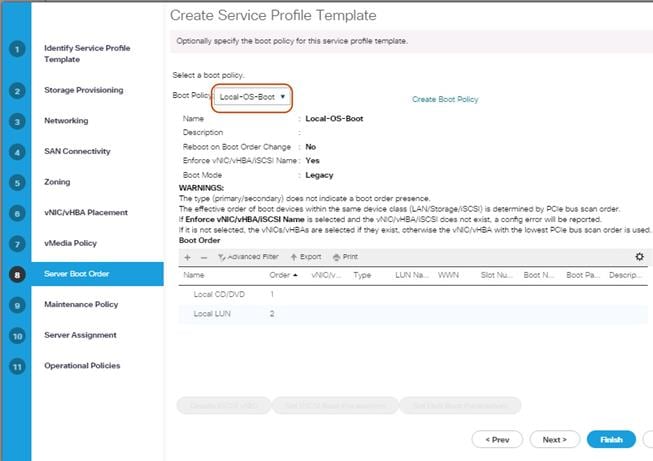Image resolution: width=653 pixels, height=461 pixels.
Task: Open the Advanced Filter tool
Action: pos(248,257)
